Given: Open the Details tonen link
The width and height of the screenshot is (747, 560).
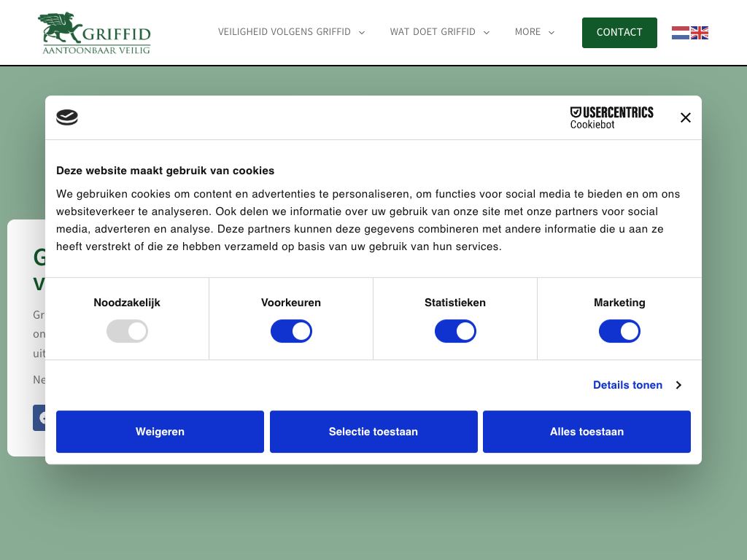Looking at the screenshot, I should pos(627,385).
